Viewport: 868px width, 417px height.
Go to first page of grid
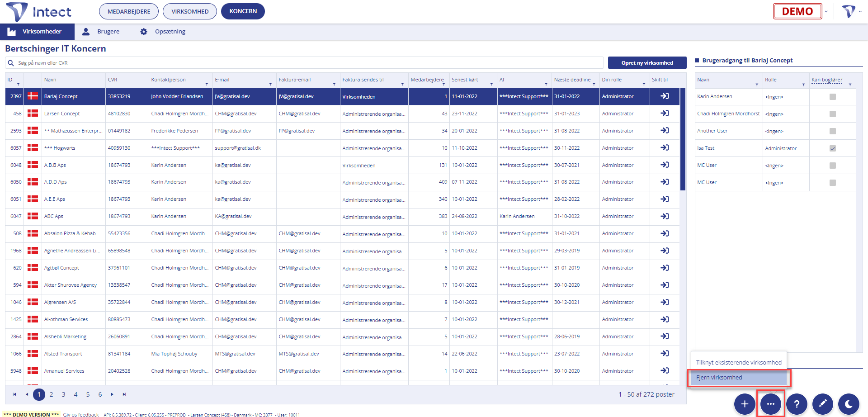(x=14, y=394)
